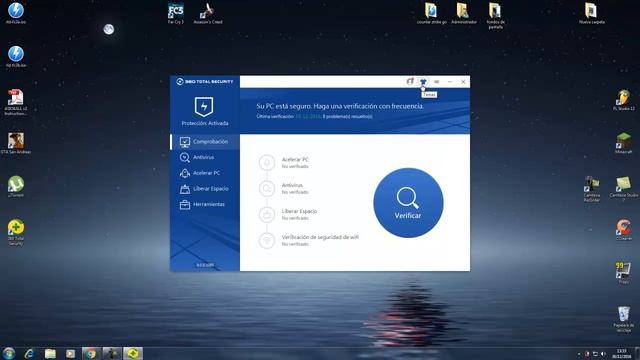Select the fondos de pantalla folder
Viewport: 640px width, 360px height.
[495, 16]
